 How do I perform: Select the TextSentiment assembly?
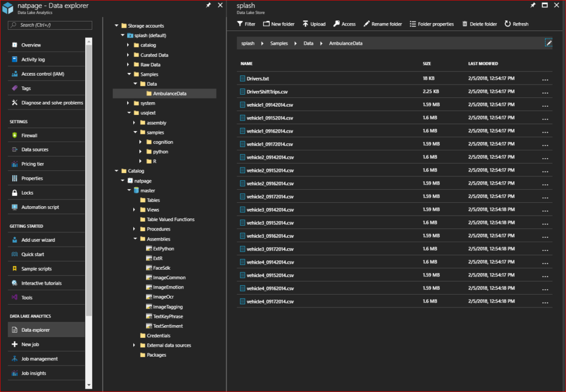[164, 326]
